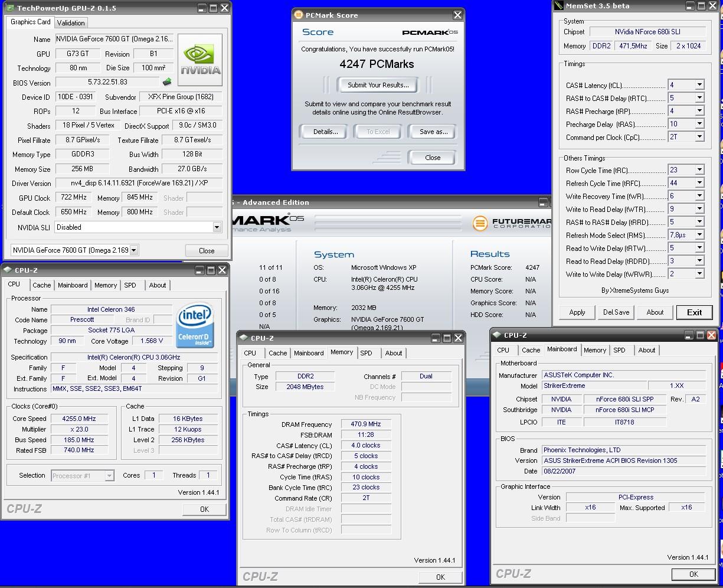Open the RAS# to CAS# Delay dropdown in MemSet

tap(699, 98)
